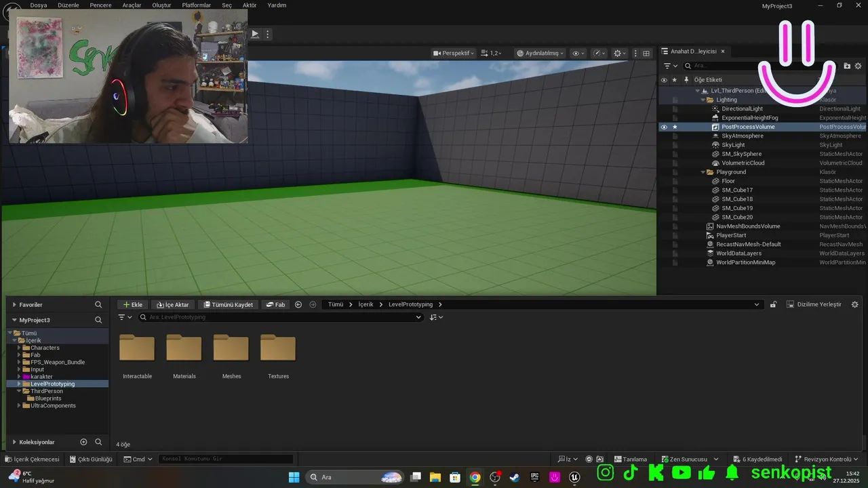Screen dimensions: 868x488
Task: Open the camera speed 1,2 dropdown
Action: coord(492,53)
